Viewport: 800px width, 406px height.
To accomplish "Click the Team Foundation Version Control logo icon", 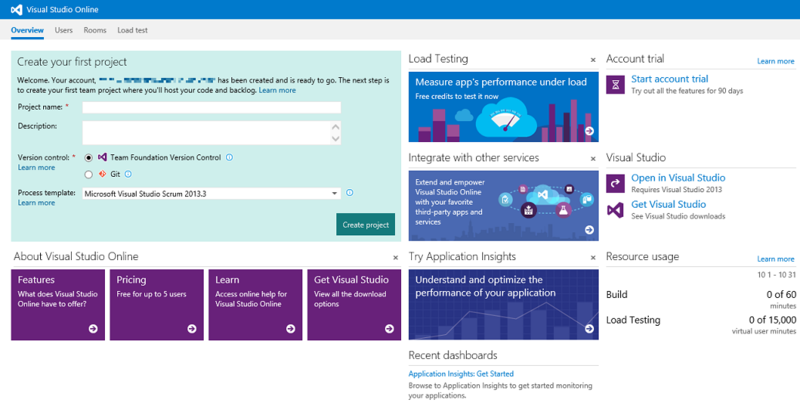I will [x=102, y=158].
